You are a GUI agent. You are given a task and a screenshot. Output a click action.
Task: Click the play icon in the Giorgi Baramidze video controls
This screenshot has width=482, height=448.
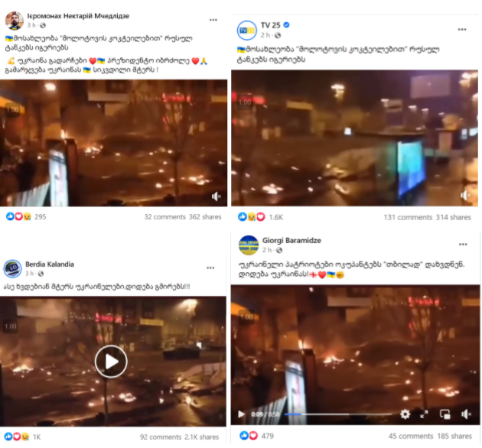pos(241,414)
